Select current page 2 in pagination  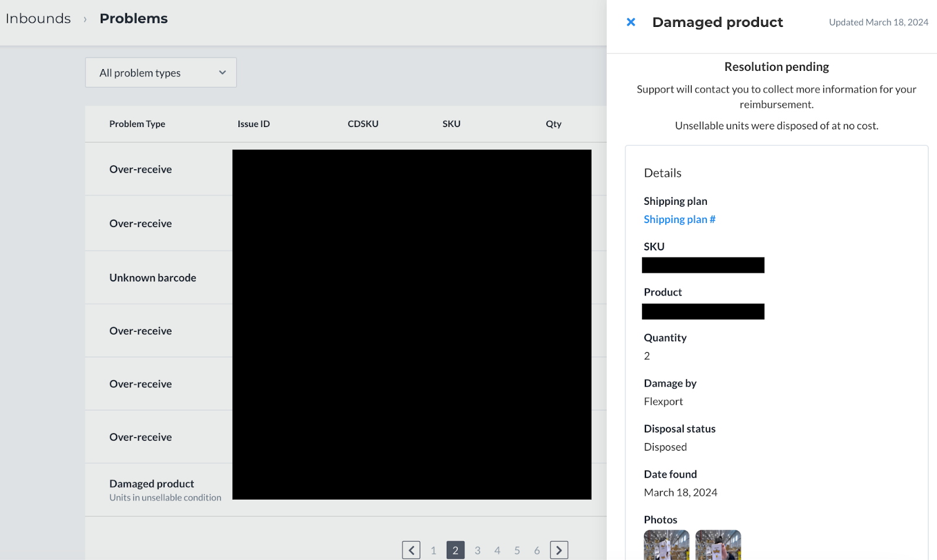456,550
